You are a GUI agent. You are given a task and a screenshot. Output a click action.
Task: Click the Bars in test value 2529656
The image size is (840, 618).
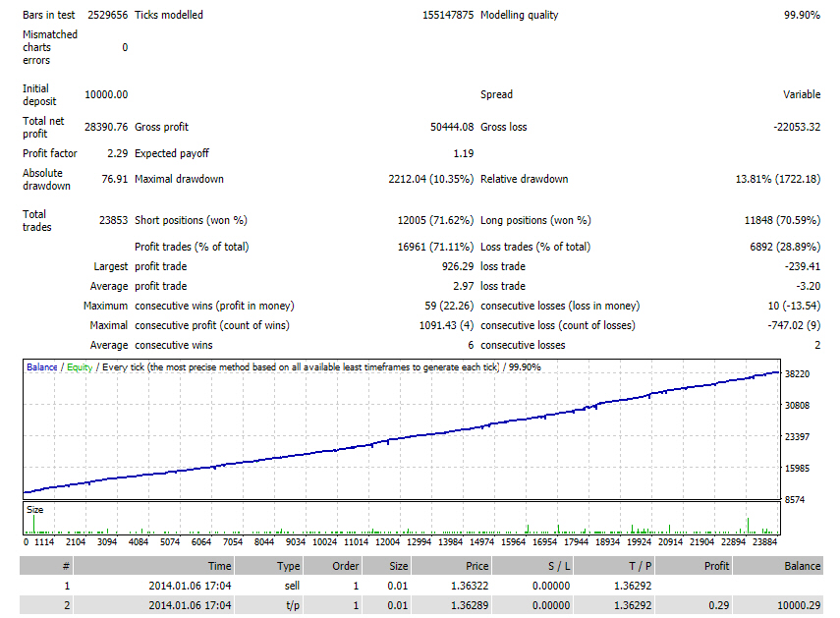[x=108, y=15]
